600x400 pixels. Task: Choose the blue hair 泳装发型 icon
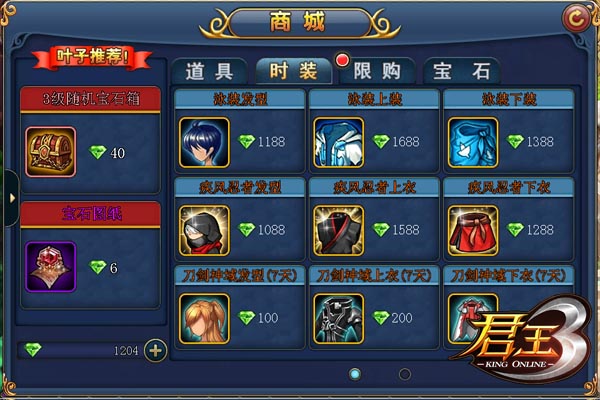(204, 142)
